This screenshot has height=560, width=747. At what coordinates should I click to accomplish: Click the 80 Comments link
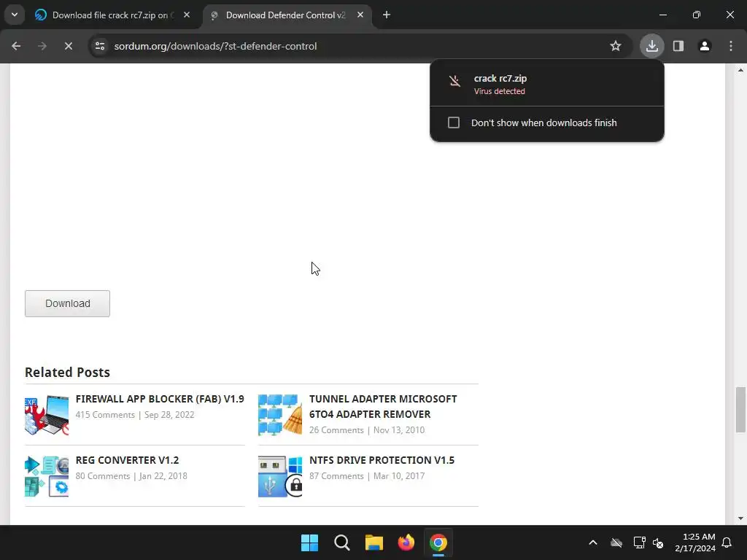102,476
